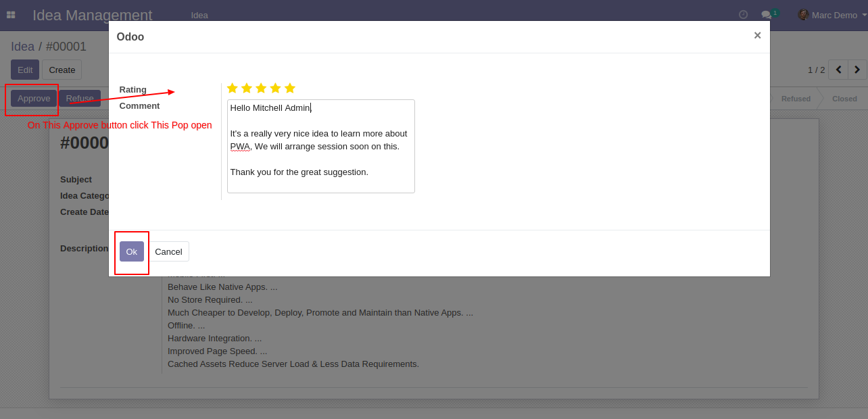Select the Refused status stage
Viewport: 868px width, 419px height.
(796, 99)
